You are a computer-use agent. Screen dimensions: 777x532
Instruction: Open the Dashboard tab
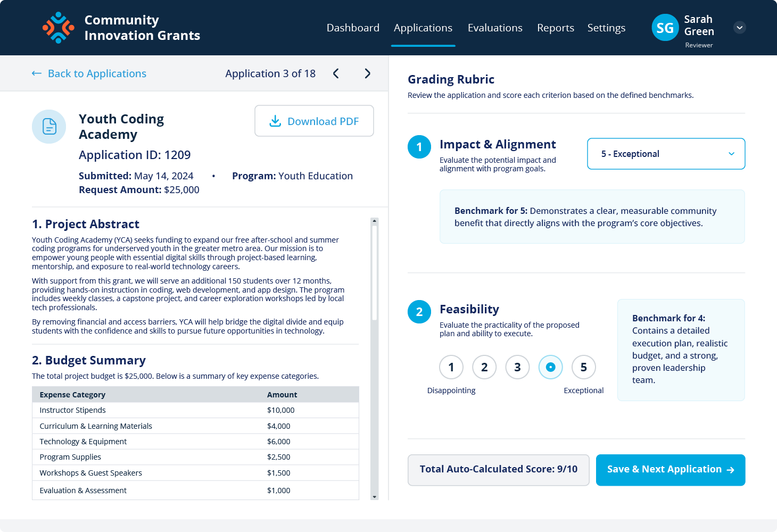[353, 28]
